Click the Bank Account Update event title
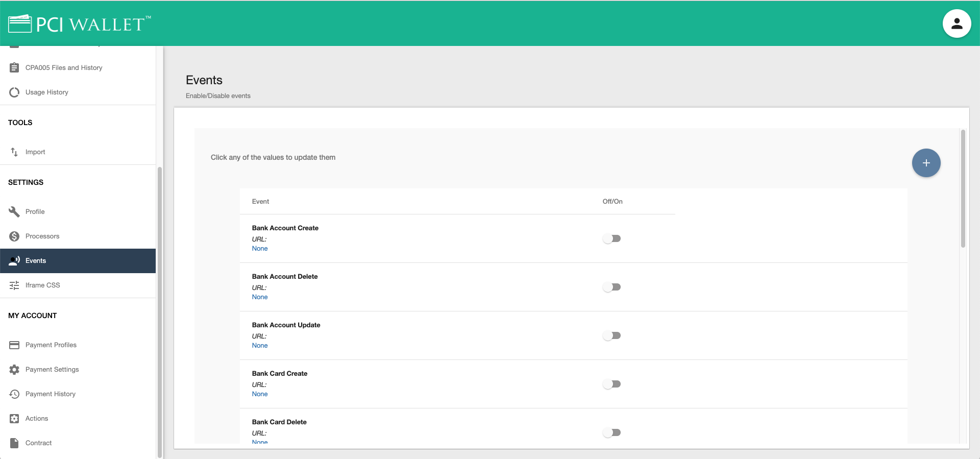980x459 pixels. 286,325
